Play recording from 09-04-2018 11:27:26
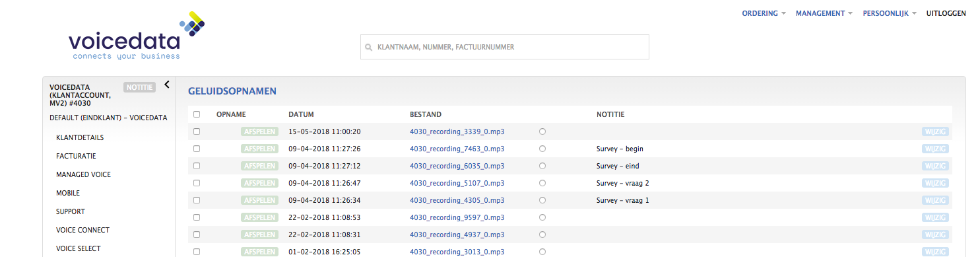This screenshot has width=980, height=257. click(259, 149)
